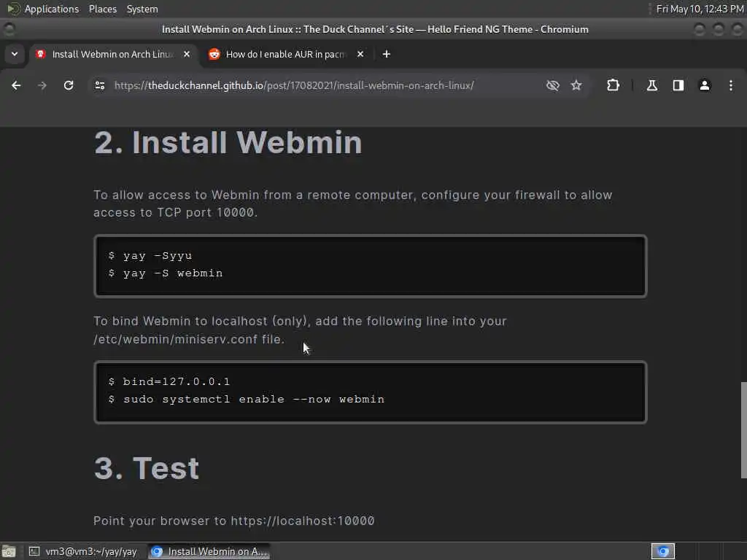747x560 pixels.
Task: Click show desktop icon in bottom panel
Action: point(9,551)
